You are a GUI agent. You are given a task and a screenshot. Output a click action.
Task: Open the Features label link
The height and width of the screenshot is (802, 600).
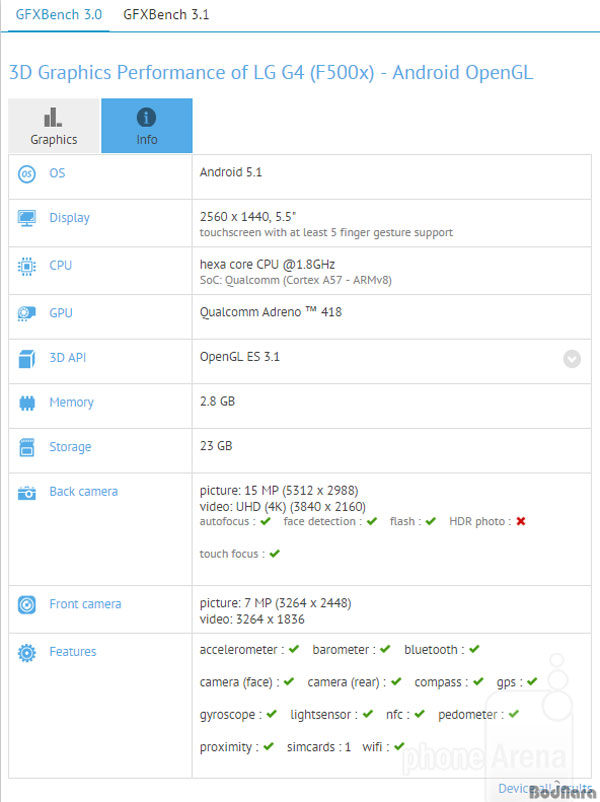73,652
